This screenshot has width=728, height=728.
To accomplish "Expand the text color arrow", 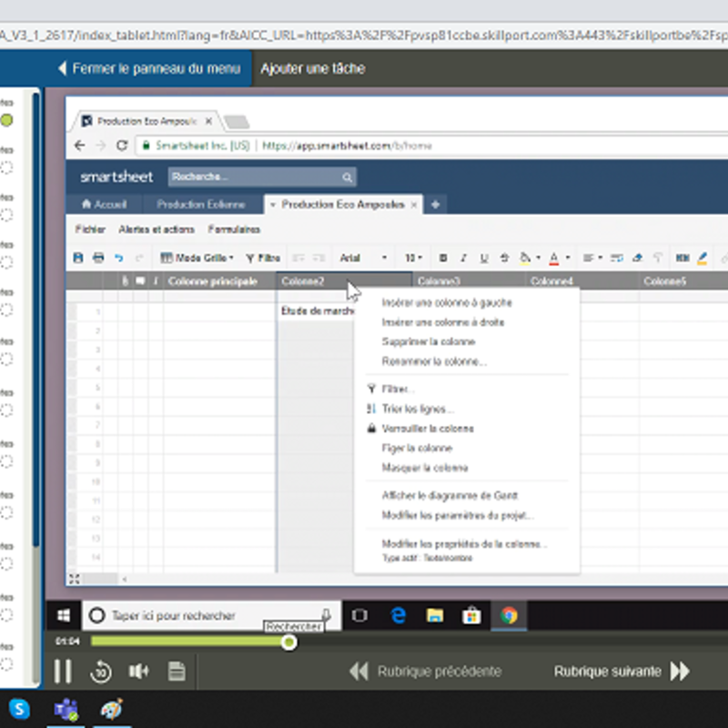I will pyautogui.click(x=567, y=258).
